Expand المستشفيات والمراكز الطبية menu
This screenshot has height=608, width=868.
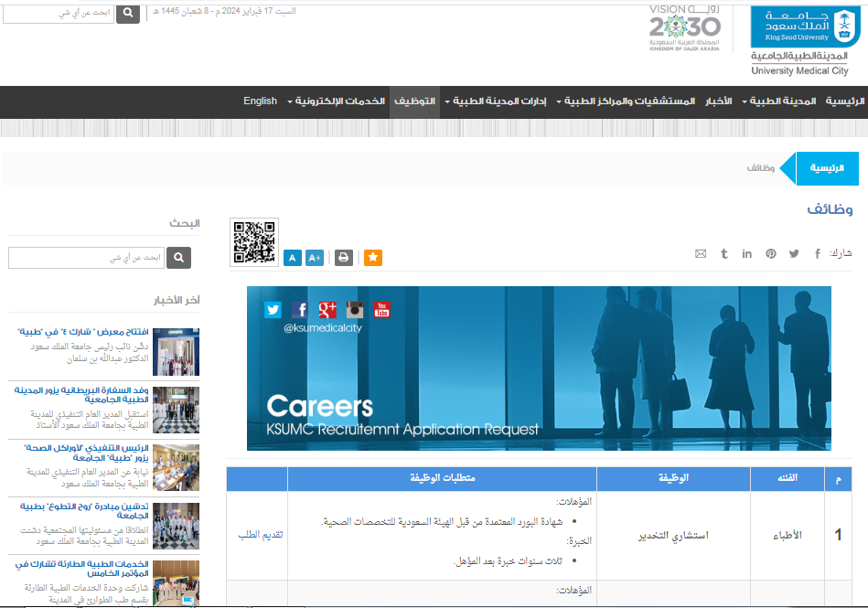click(x=628, y=101)
